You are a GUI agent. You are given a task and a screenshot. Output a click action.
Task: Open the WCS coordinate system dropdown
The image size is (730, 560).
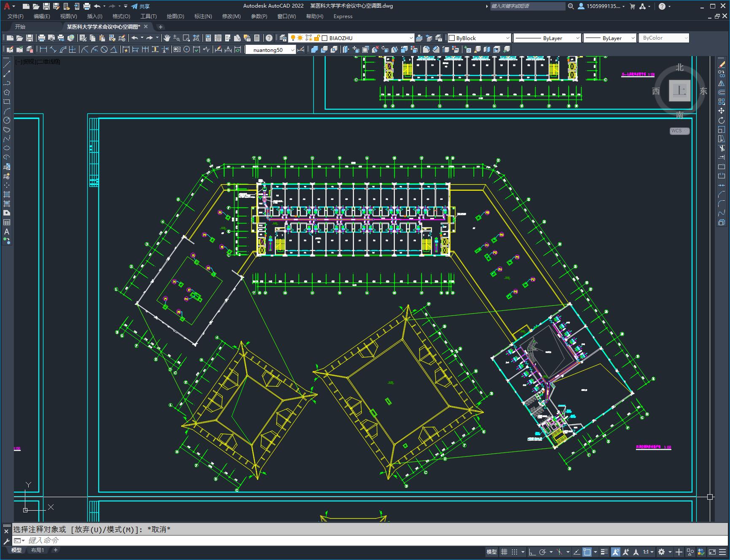click(679, 131)
